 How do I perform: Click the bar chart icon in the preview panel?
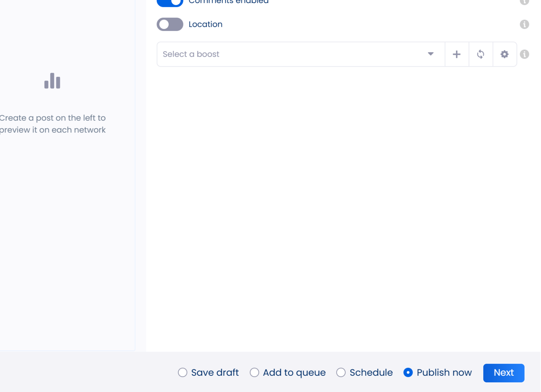[52, 81]
